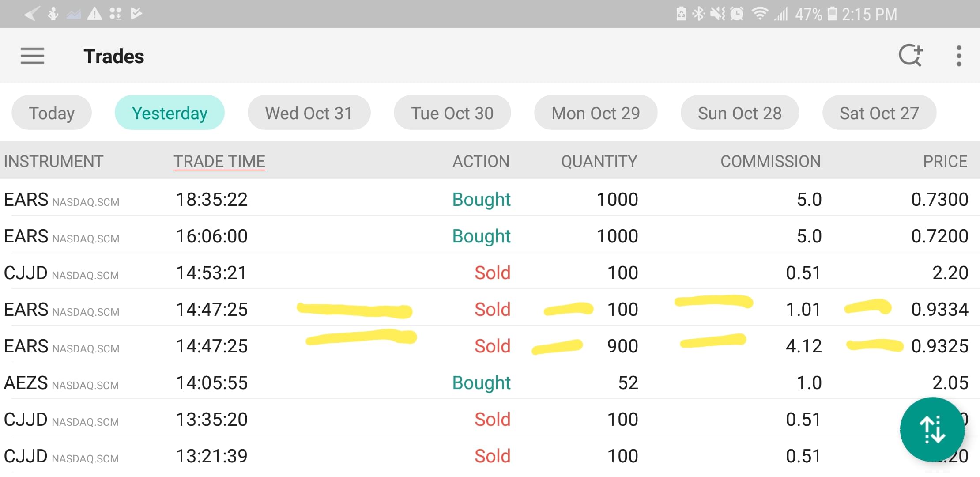Sort by PRICE column header

tap(945, 161)
